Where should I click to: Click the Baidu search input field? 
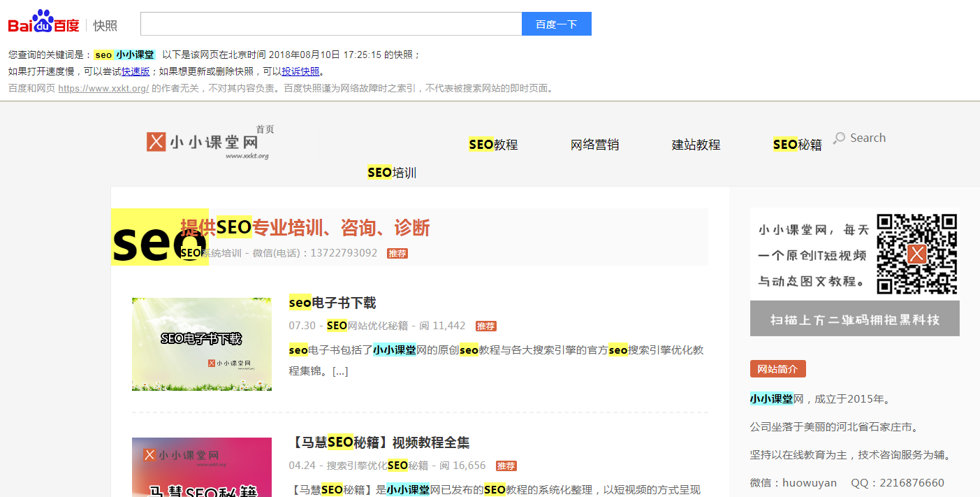331,24
